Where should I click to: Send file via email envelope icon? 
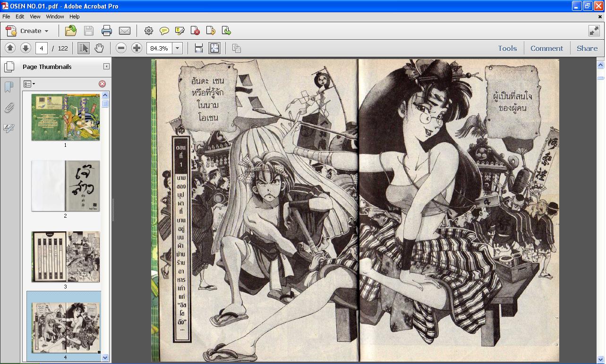point(125,31)
